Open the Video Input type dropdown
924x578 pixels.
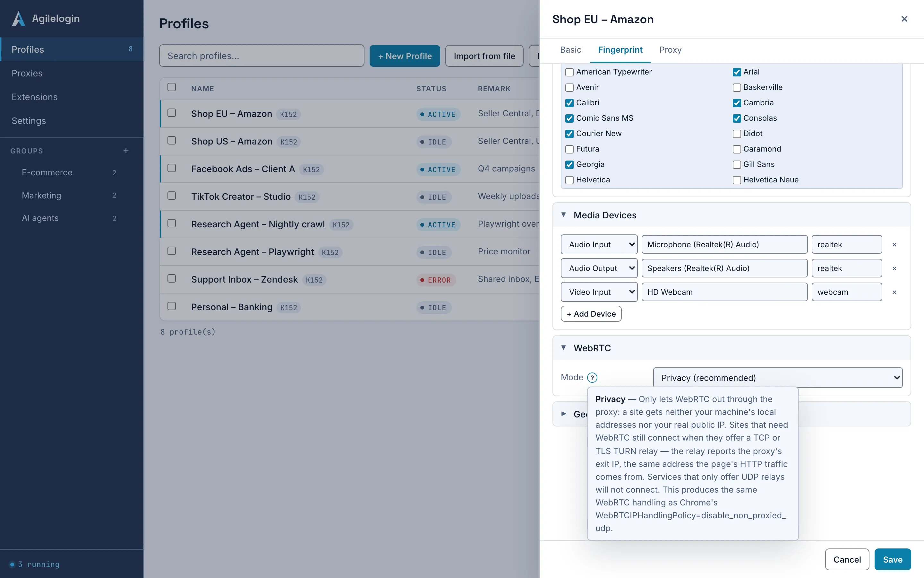pos(599,292)
